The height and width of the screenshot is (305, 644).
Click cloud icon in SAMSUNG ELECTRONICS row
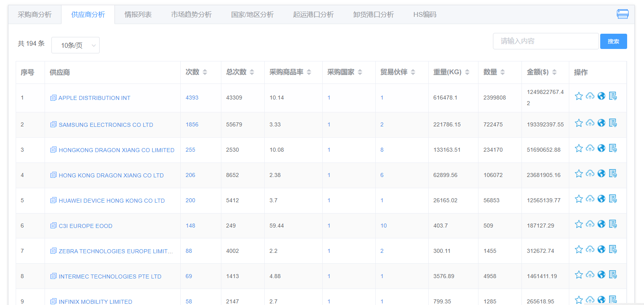pos(590,123)
